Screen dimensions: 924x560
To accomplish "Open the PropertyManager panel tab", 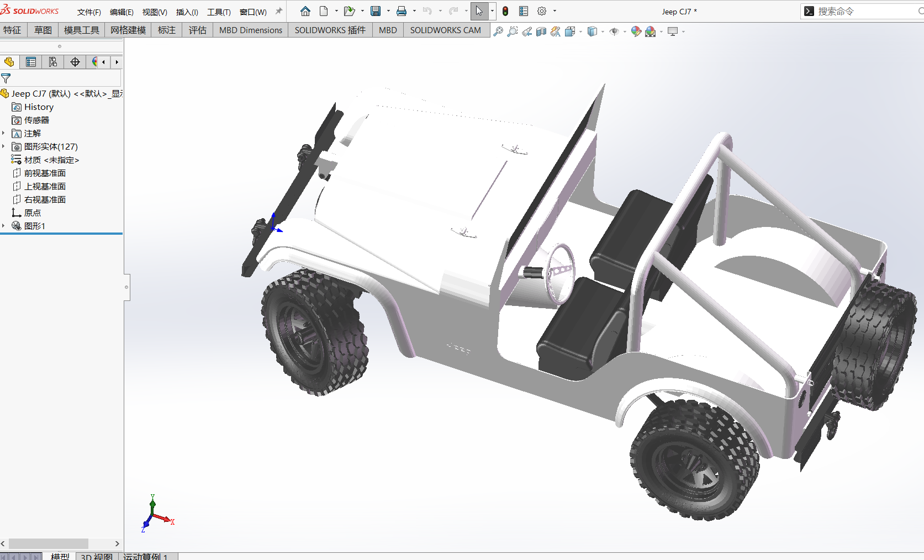I will [31, 62].
